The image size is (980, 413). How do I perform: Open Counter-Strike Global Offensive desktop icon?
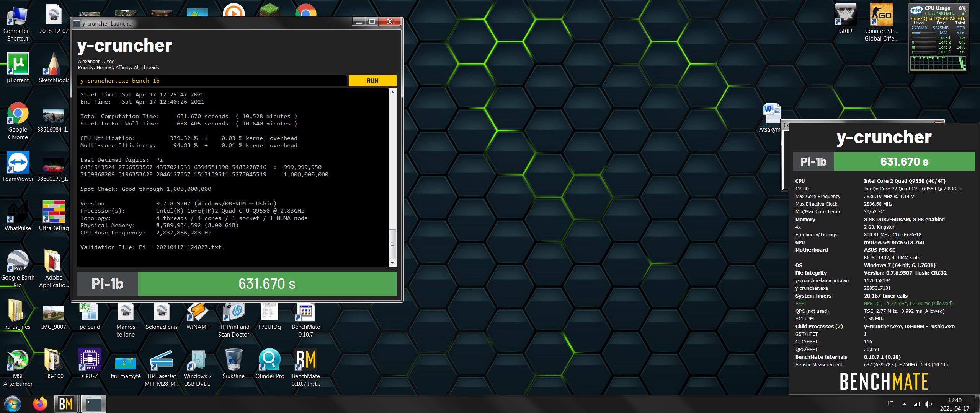881,23
